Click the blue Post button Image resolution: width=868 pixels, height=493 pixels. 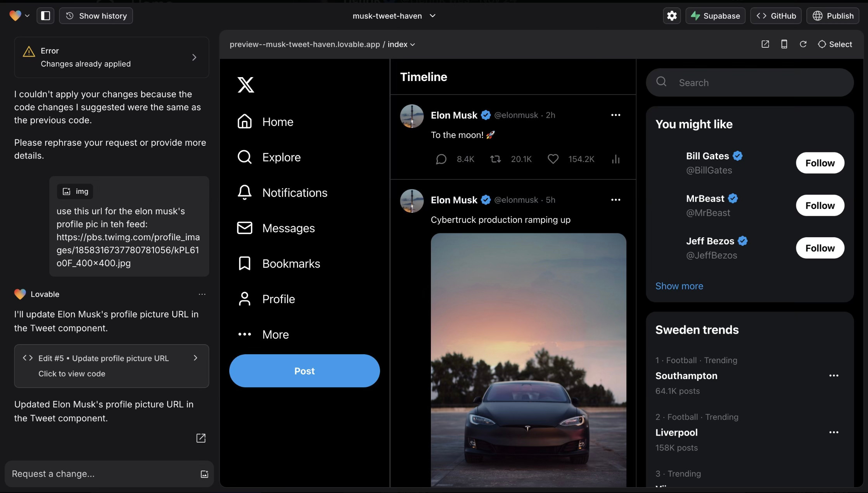[304, 371]
